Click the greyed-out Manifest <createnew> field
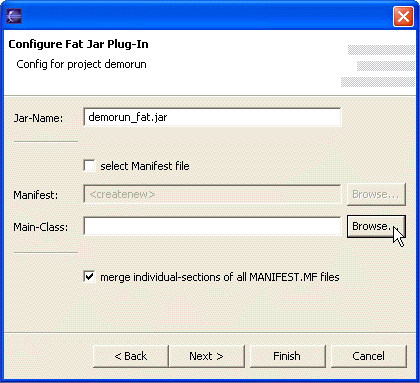The width and height of the screenshot is (420, 383). click(212, 194)
